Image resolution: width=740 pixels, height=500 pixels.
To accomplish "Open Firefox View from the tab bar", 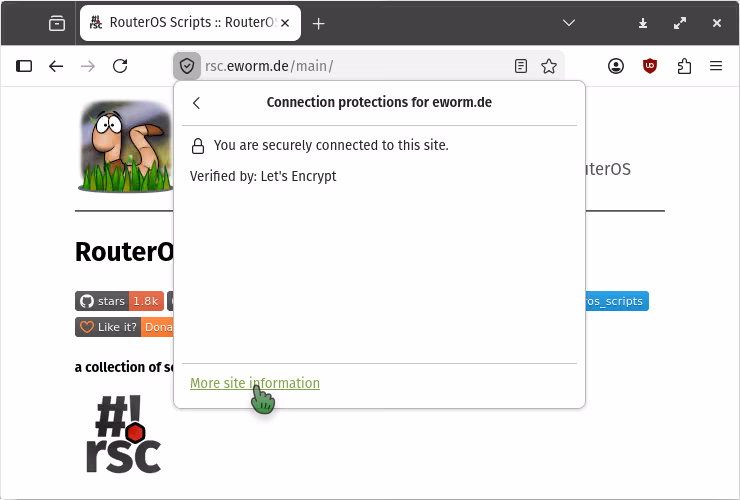I will (x=57, y=23).
